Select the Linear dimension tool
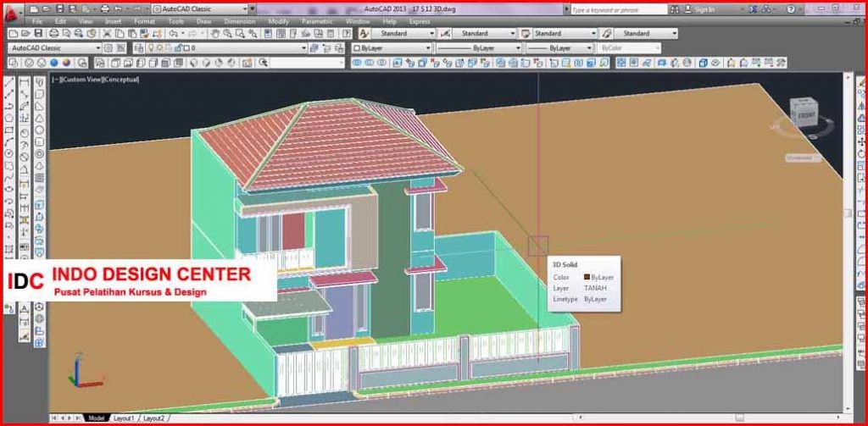This screenshot has width=868, height=426. coord(25,83)
